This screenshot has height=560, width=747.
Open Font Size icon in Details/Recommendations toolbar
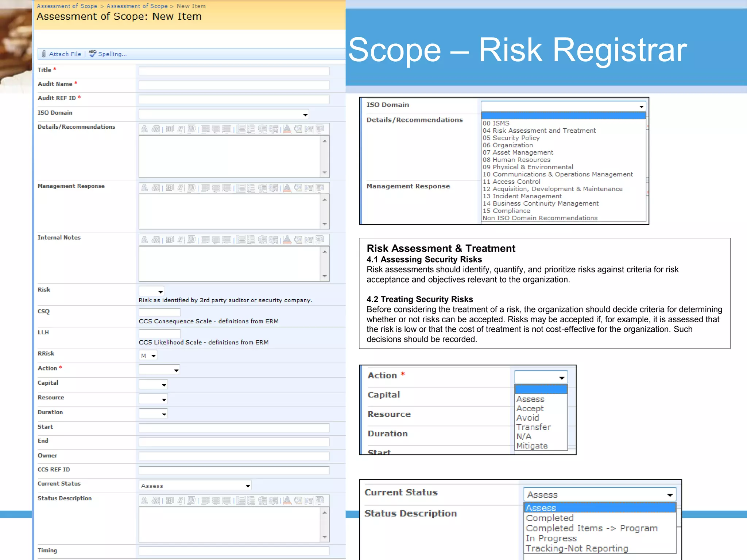(156, 129)
